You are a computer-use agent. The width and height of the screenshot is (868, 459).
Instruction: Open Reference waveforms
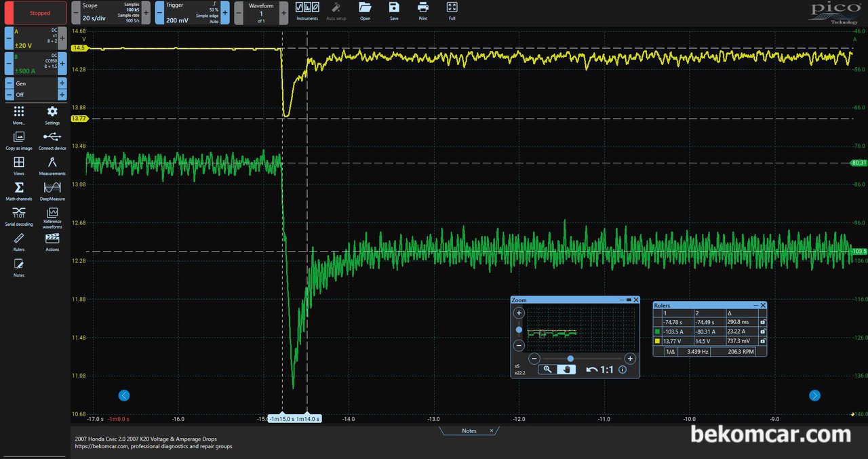click(x=52, y=218)
